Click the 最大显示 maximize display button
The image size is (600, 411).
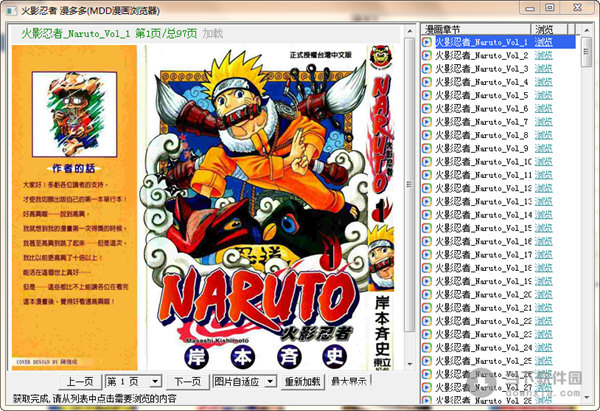[349, 382]
